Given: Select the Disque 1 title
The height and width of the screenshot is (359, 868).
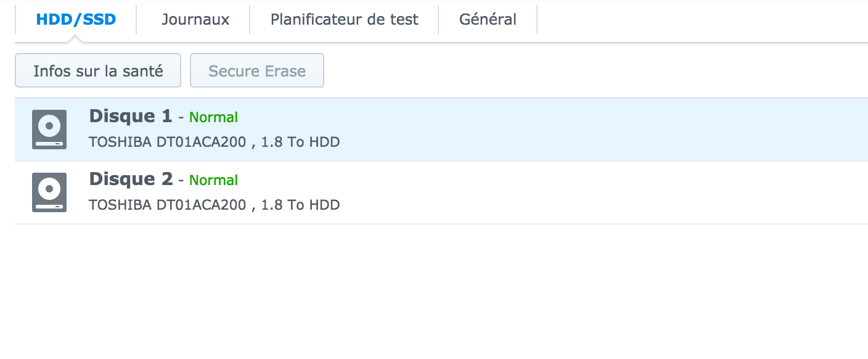Looking at the screenshot, I should 130,116.
